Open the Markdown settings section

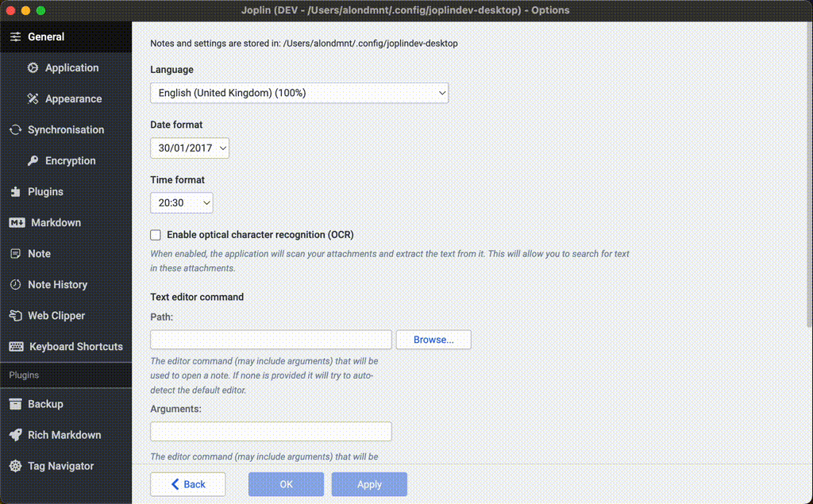coord(66,222)
